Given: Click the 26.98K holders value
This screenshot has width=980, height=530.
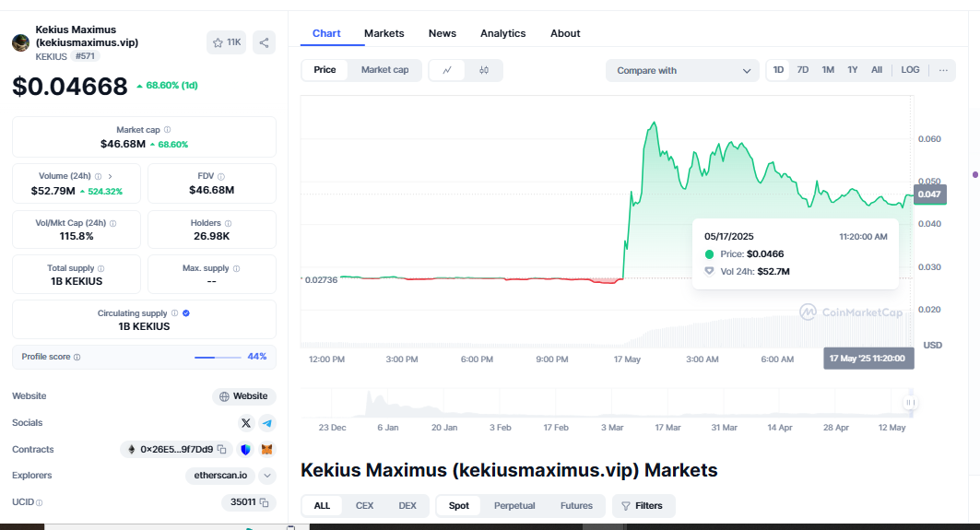Looking at the screenshot, I should 212,236.
